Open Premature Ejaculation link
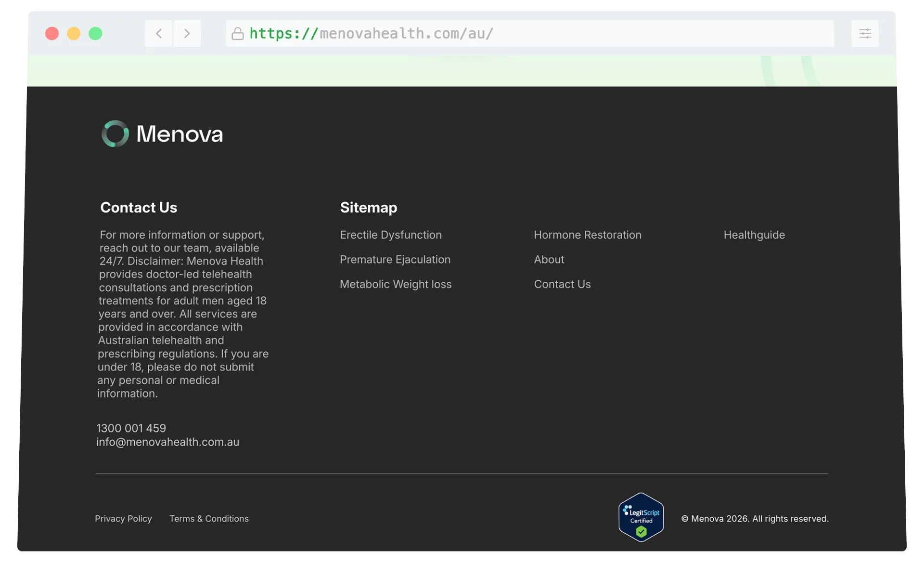The image size is (924, 578). (395, 260)
